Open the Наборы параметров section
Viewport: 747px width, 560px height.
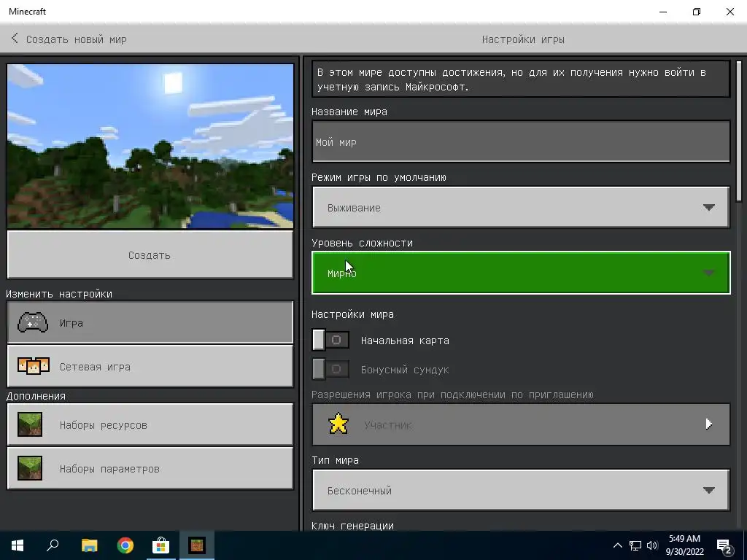(x=150, y=468)
